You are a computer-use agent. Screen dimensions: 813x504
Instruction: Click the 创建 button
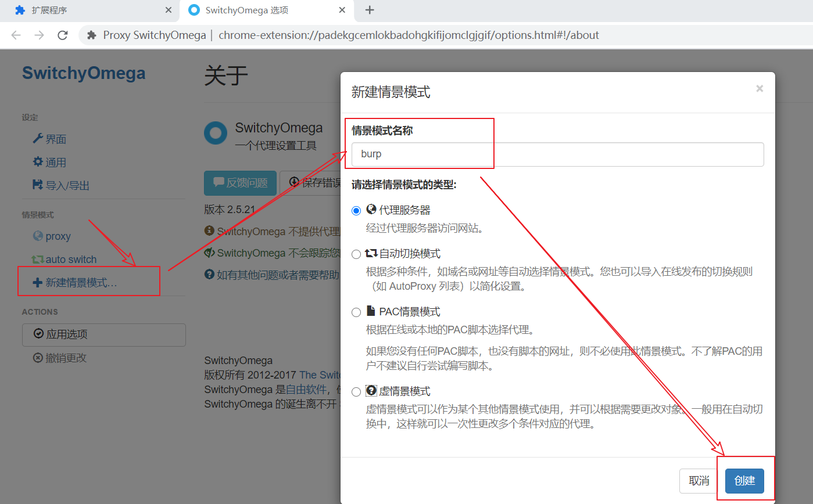[744, 481]
